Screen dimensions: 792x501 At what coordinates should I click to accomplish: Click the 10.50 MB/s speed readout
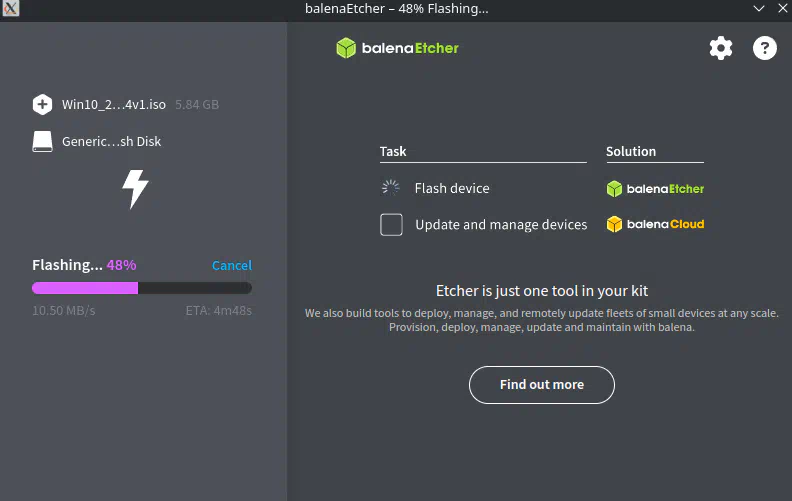(x=64, y=311)
